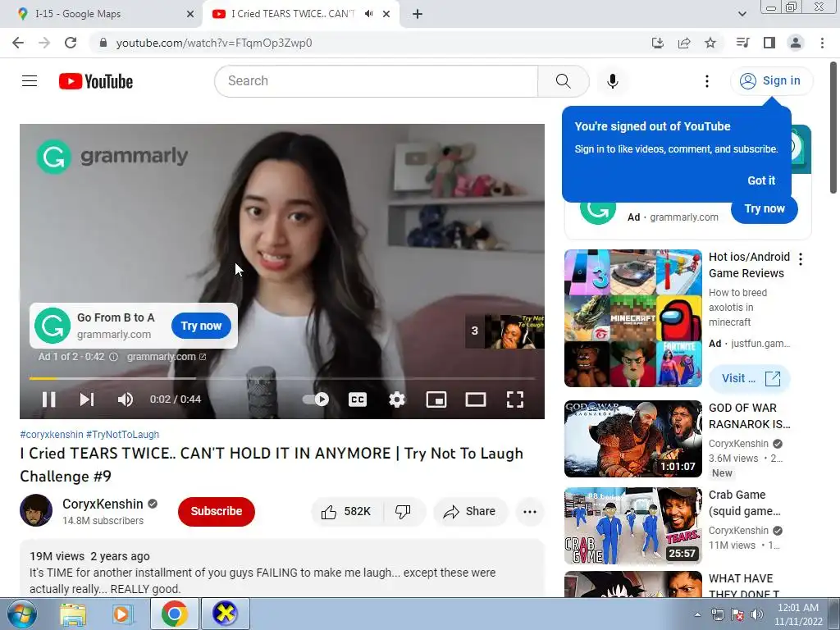
Task: Open Crab Game video thumbnail
Action: click(632, 526)
